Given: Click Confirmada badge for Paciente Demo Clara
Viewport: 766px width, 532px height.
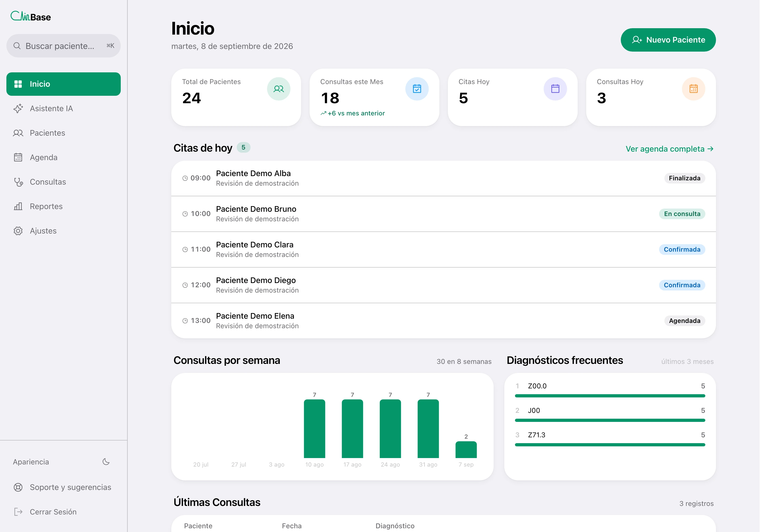Looking at the screenshot, I should (x=682, y=250).
